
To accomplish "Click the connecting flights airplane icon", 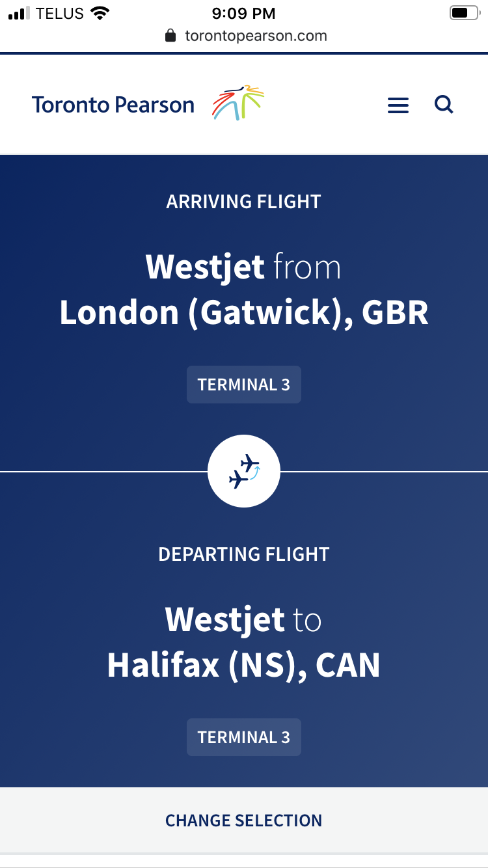I will click(x=244, y=472).
